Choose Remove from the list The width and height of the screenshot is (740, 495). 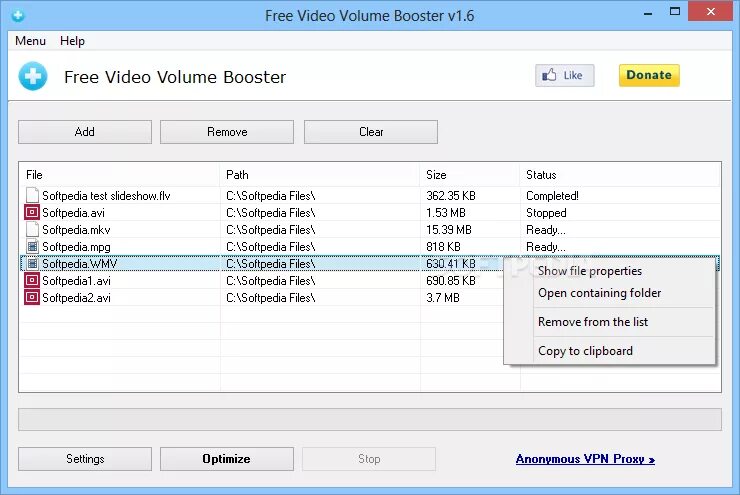[593, 322]
